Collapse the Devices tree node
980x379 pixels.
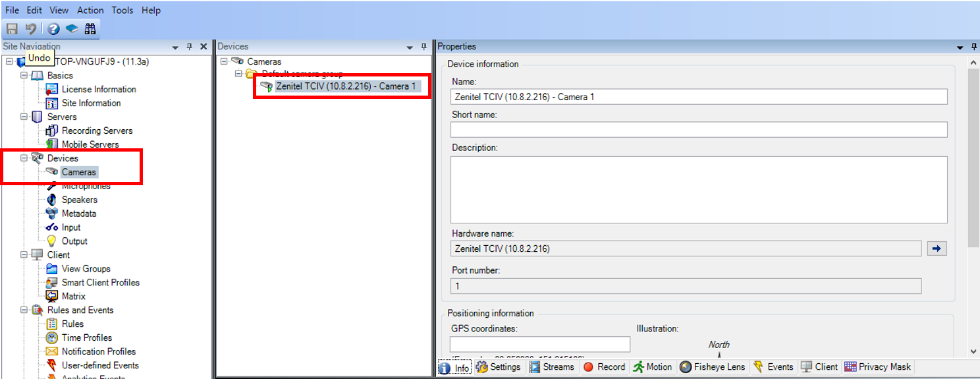(24, 158)
